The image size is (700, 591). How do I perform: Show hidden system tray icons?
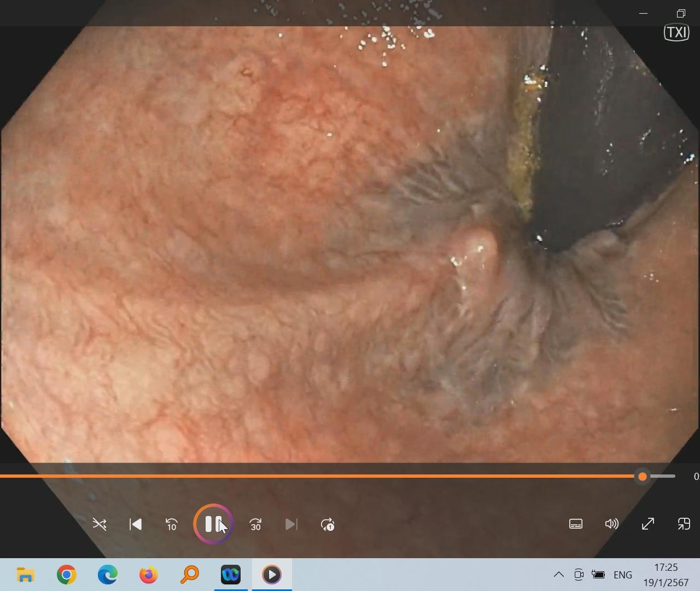pyautogui.click(x=558, y=575)
